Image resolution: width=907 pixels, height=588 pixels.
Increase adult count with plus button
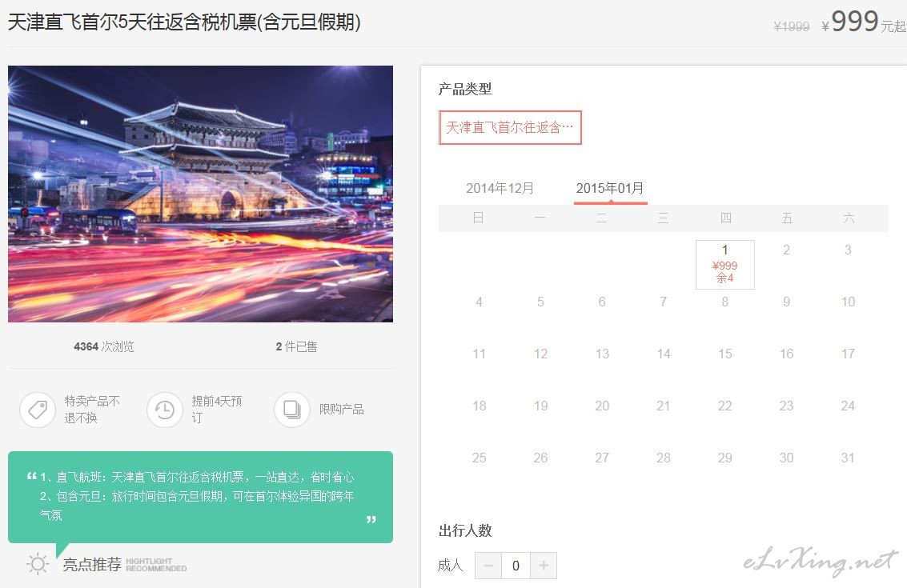tap(544, 566)
